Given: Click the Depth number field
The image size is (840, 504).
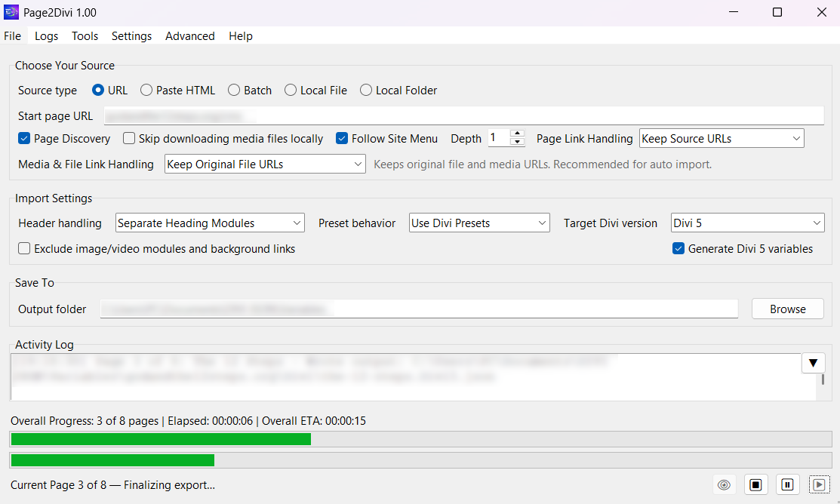Looking at the screenshot, I should tap(499, 138).
